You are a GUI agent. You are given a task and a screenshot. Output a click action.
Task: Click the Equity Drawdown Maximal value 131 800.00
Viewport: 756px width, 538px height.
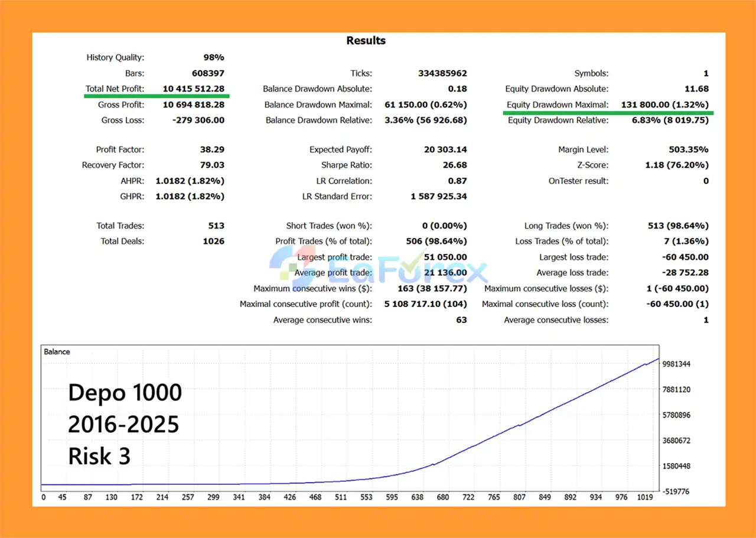(x=664, y=105)
